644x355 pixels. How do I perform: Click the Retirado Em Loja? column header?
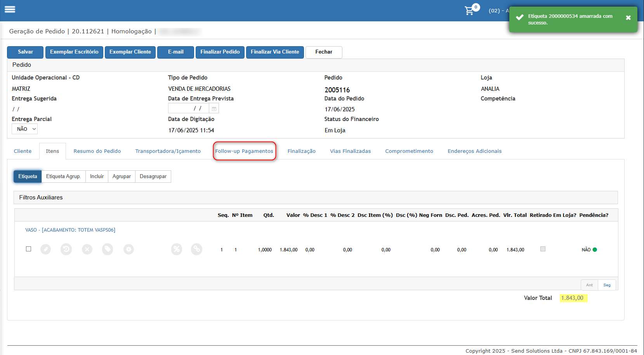pyautogui.click(x=553, y=215)
